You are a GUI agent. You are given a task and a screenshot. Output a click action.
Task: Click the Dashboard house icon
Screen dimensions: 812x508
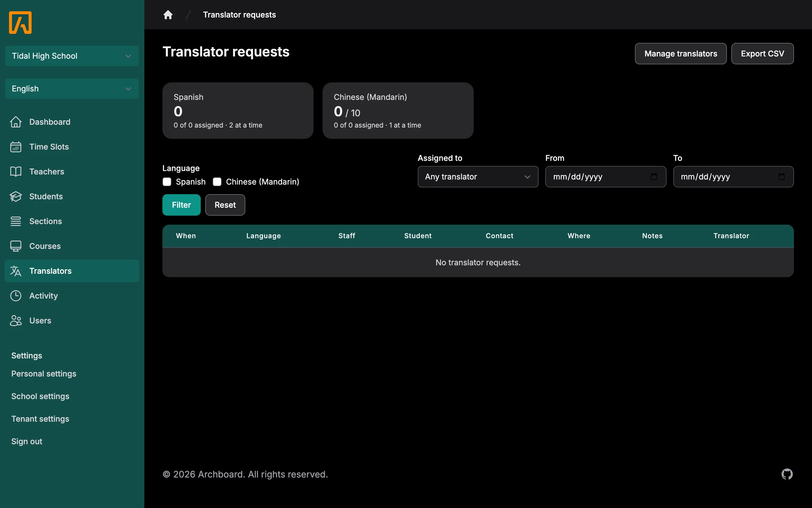16,122
